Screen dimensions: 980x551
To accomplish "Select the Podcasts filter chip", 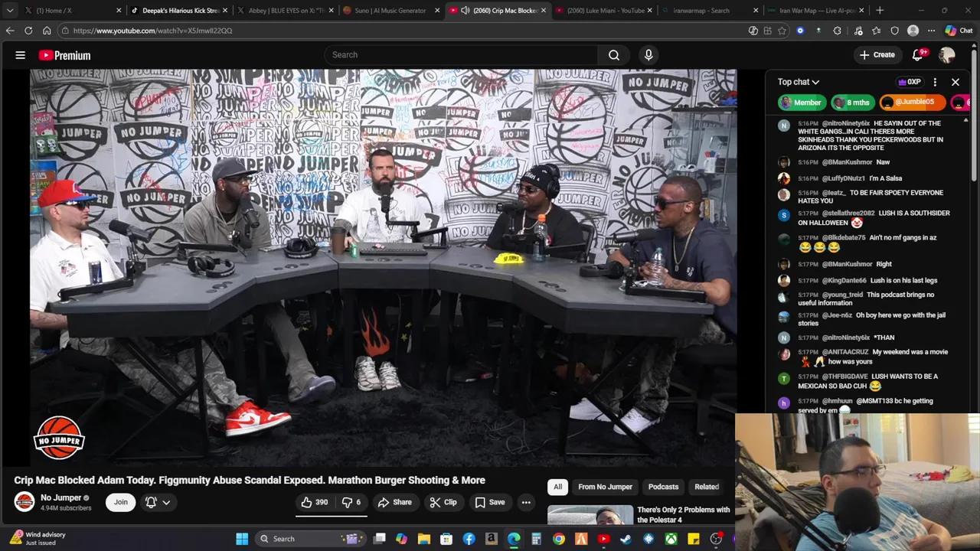I will 663,487.
